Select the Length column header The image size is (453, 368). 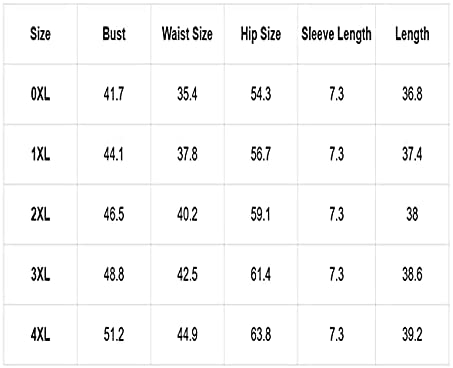[x=412, y=34]
